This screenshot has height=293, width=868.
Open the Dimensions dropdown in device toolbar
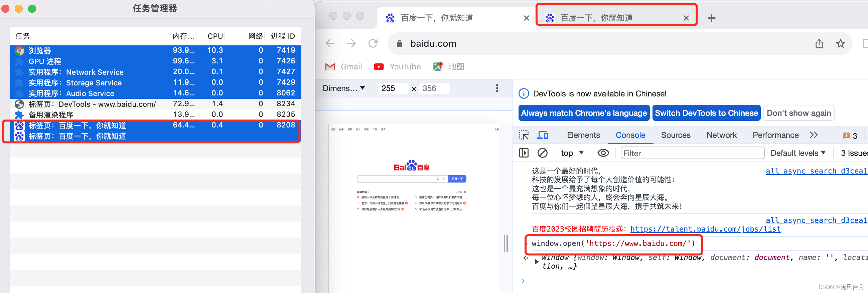[344, 88]
